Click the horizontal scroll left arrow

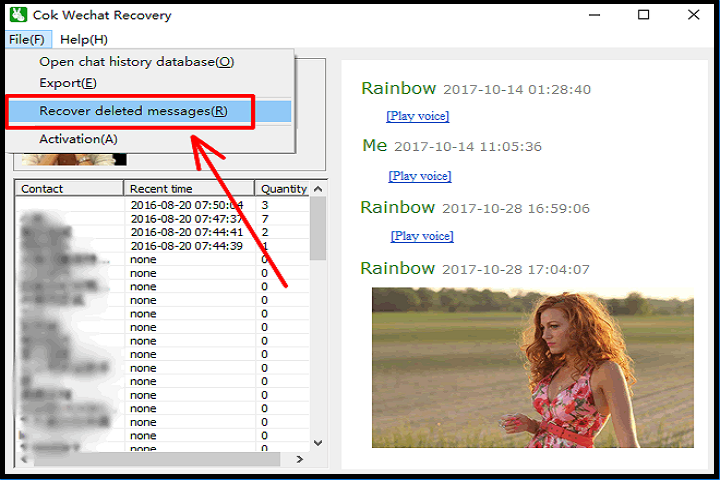click(x=21, y=457)
